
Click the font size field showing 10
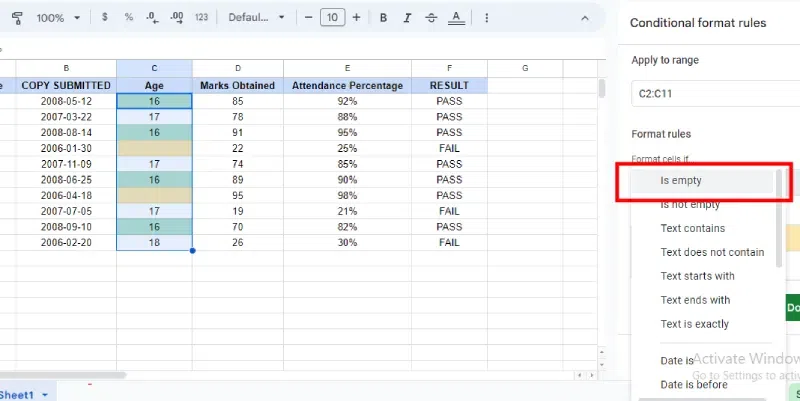tap(332, 17)
